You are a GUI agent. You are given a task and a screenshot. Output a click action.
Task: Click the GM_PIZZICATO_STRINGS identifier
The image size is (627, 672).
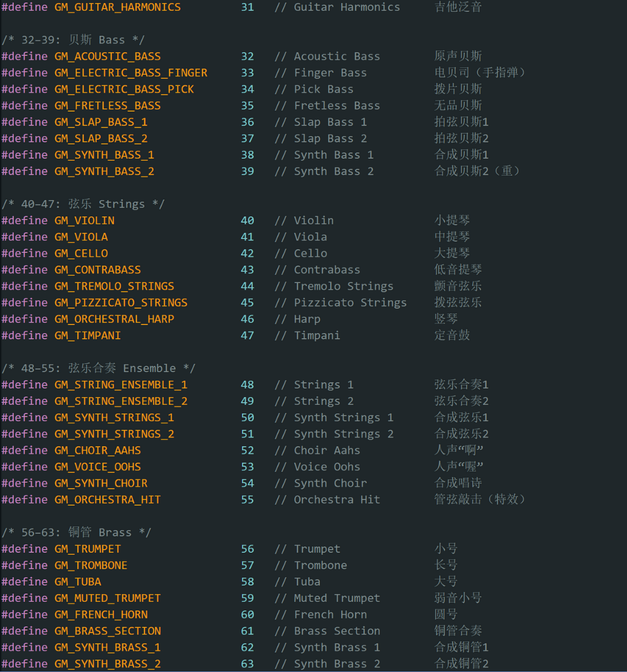coord(121,302)
